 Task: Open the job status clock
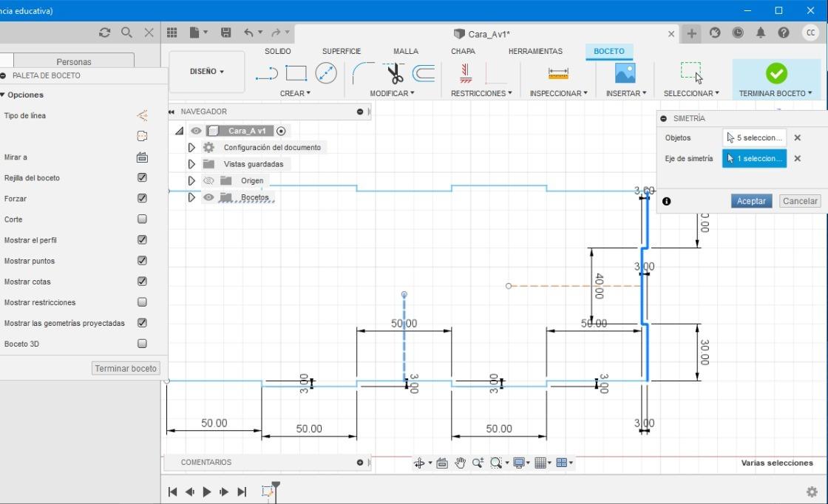pos(738,33)
